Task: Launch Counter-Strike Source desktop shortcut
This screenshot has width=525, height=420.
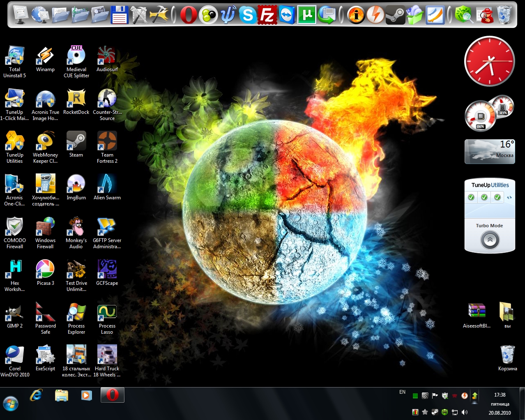Action: [x=107, y=105]
